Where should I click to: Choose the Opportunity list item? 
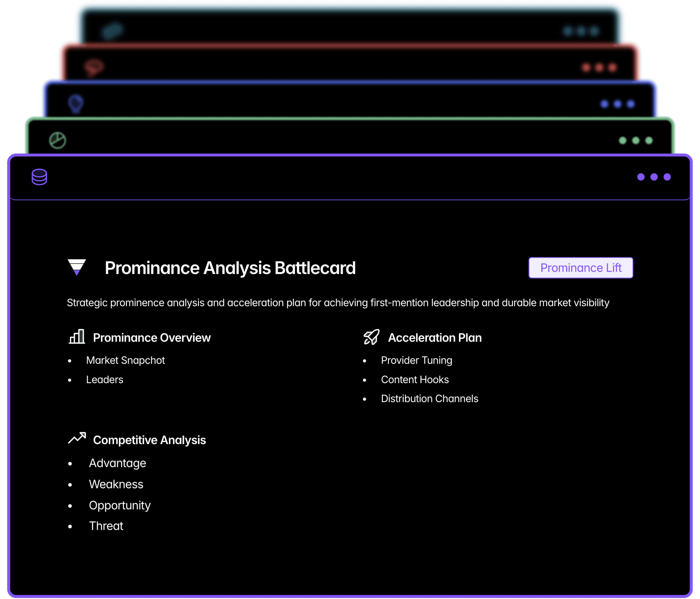click(x=120, y=505)
